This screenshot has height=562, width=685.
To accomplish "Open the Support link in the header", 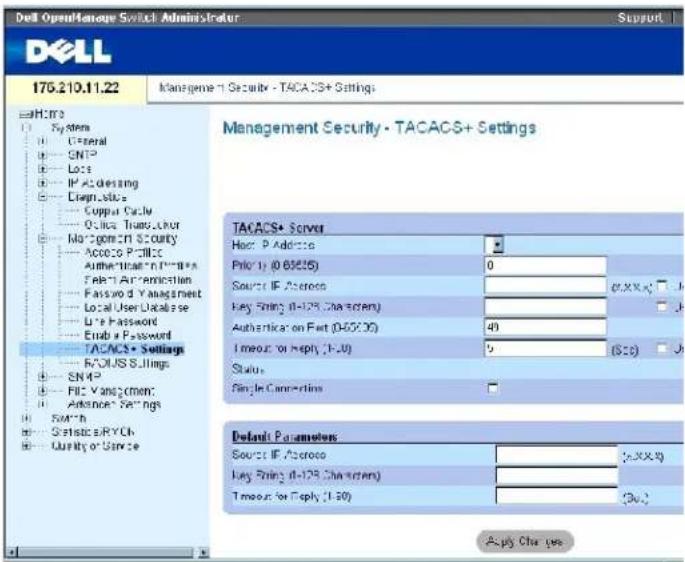I will pyautogui.click(x=640, y=17).
